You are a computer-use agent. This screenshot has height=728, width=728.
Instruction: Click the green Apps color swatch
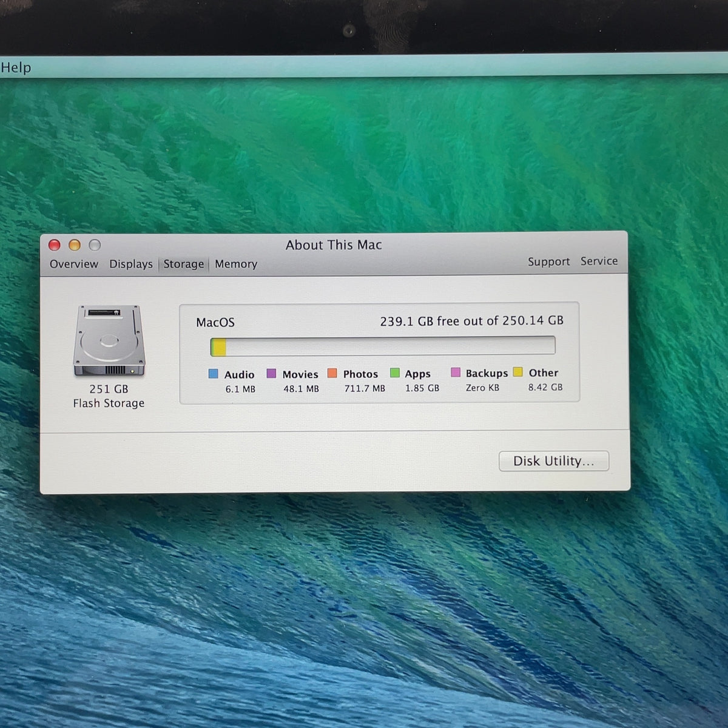pyautogui.click(x=395, y=372)
